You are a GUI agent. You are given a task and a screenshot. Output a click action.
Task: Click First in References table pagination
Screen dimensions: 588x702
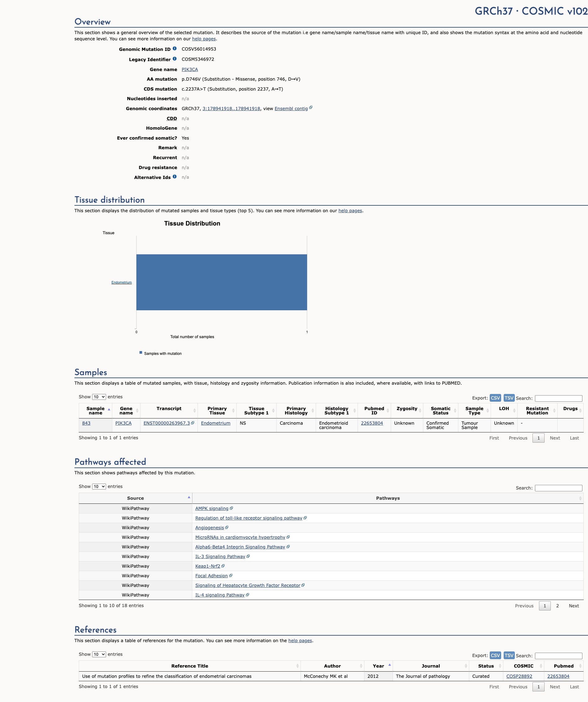coord(494,686)
